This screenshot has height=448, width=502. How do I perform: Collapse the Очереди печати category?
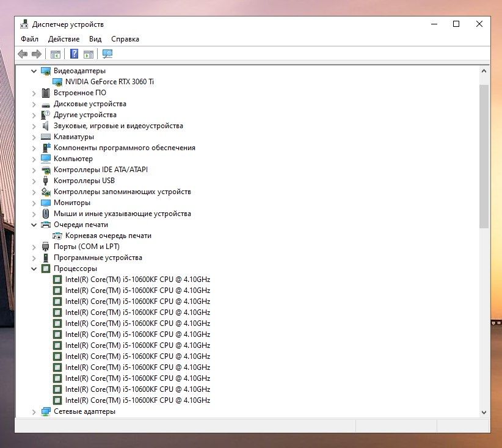click(34, 225)
